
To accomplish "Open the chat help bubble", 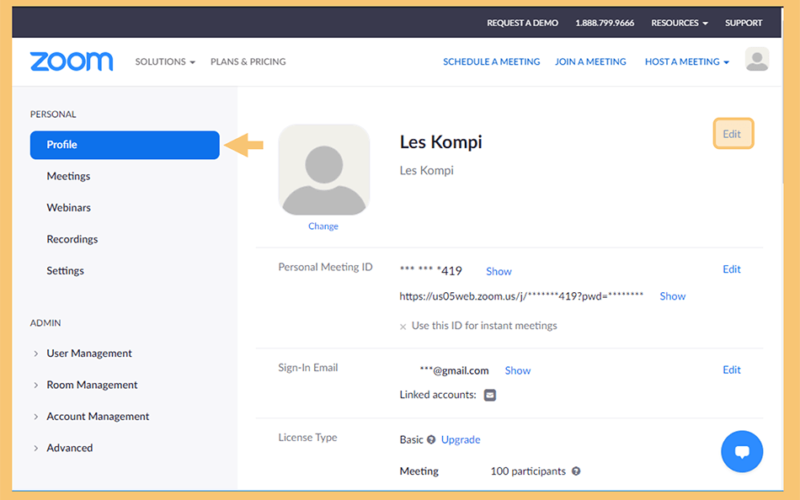I will click(742, 452).
